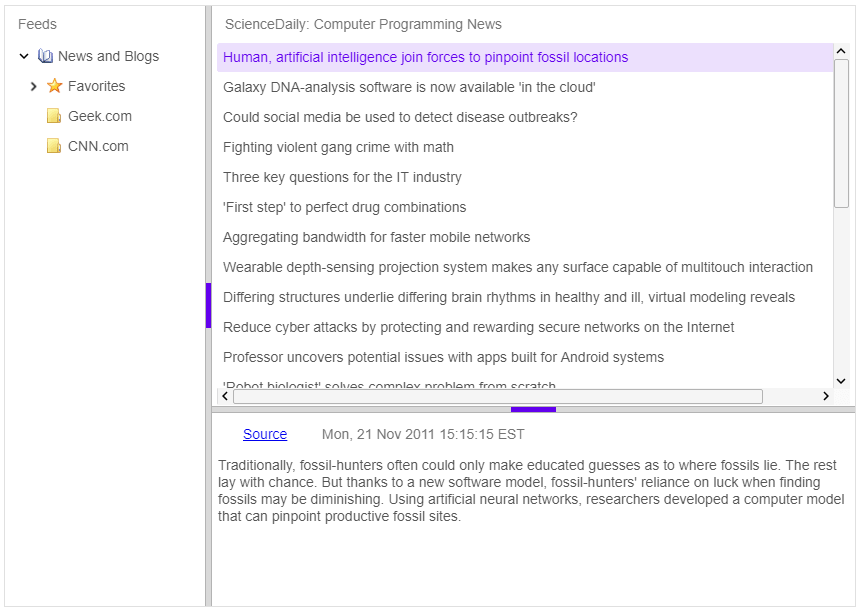This screenshot has width=862, height=614.
Task: Click the vertical splitter bar handle
Action: click(208, 305)
